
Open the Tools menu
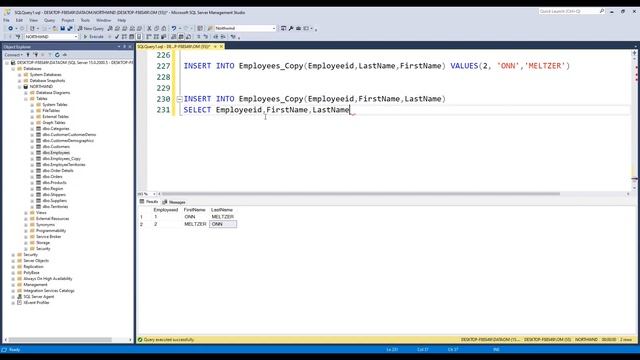coord(85,20)
